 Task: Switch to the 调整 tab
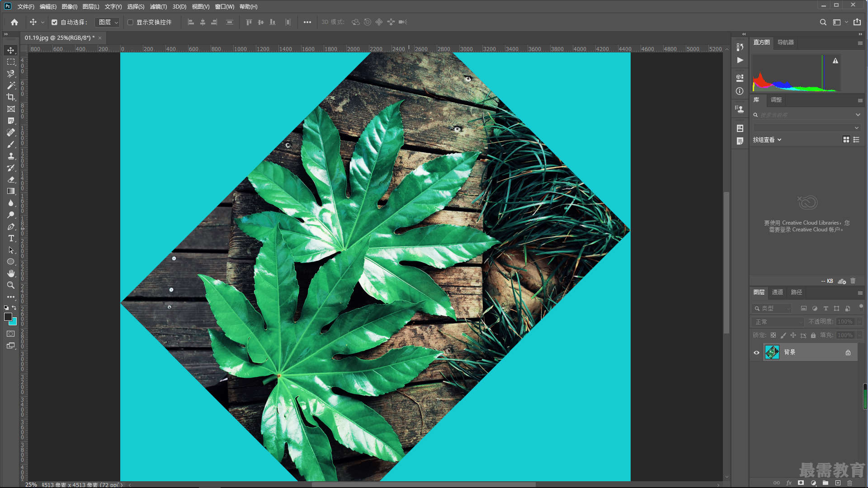[x=776, y=100]
